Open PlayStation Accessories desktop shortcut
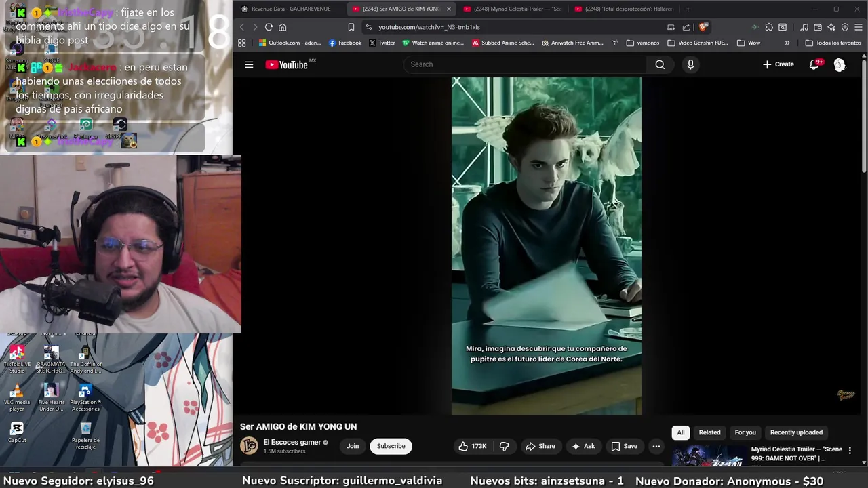This screenshot has width=868, height=488. click(x=85, y=397)
